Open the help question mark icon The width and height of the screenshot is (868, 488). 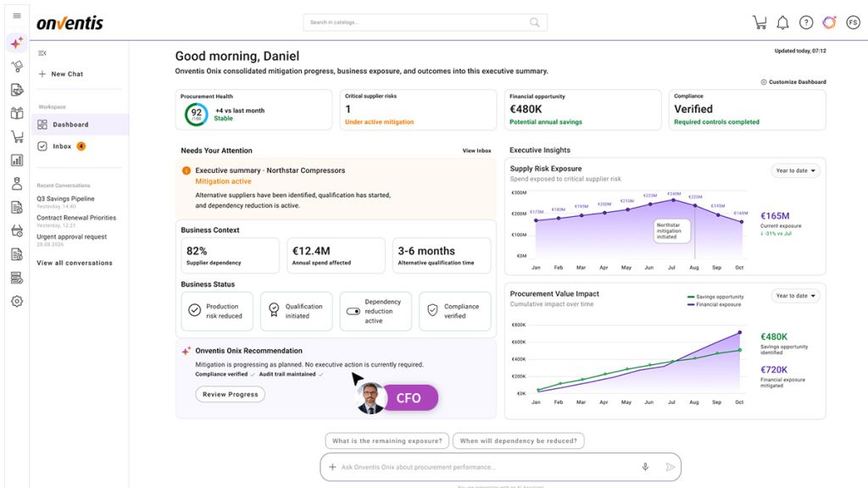[806, 23]
